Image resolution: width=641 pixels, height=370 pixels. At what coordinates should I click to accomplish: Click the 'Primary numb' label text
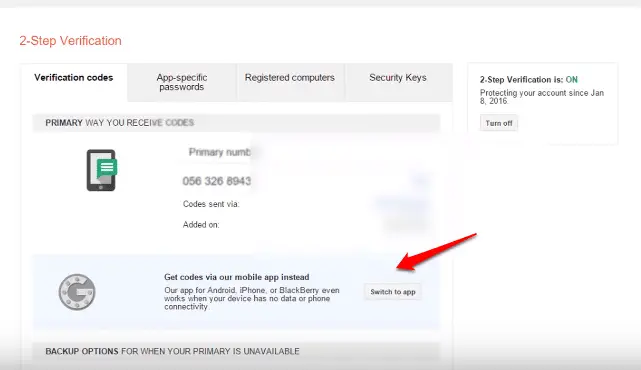[220, 152]
